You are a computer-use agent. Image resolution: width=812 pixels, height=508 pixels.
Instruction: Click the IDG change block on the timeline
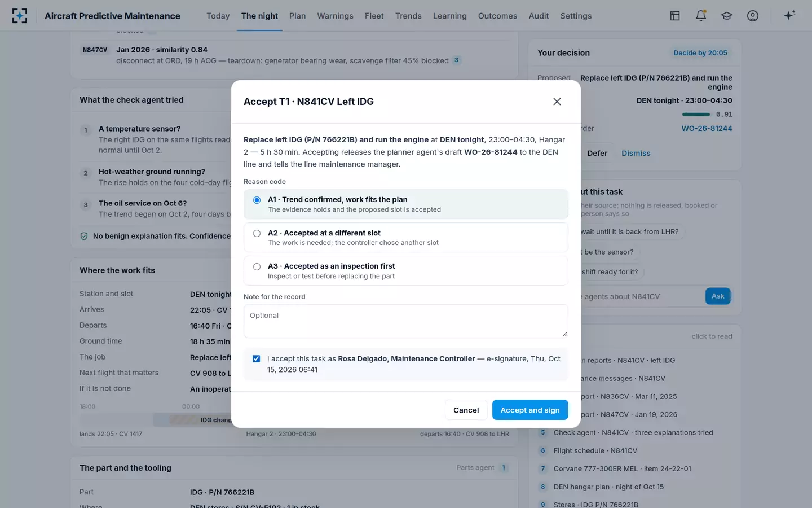pyautogui.click(x=200, y=420)
